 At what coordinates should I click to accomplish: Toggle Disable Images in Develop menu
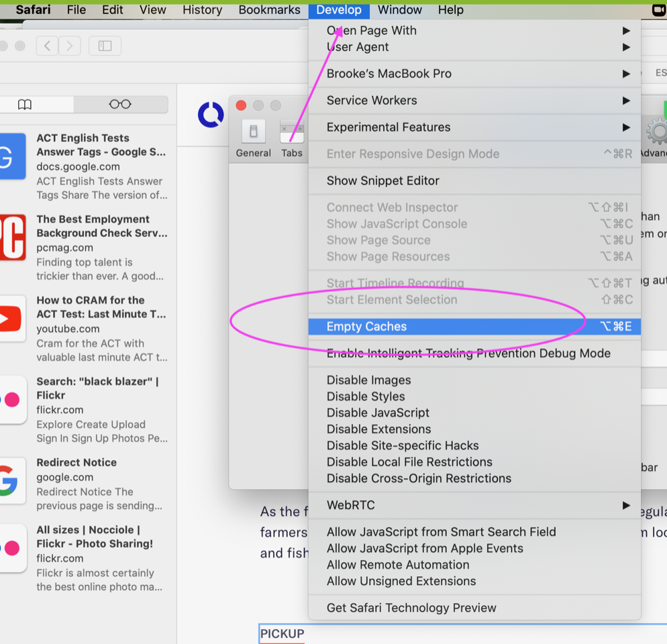click(368, 380)
